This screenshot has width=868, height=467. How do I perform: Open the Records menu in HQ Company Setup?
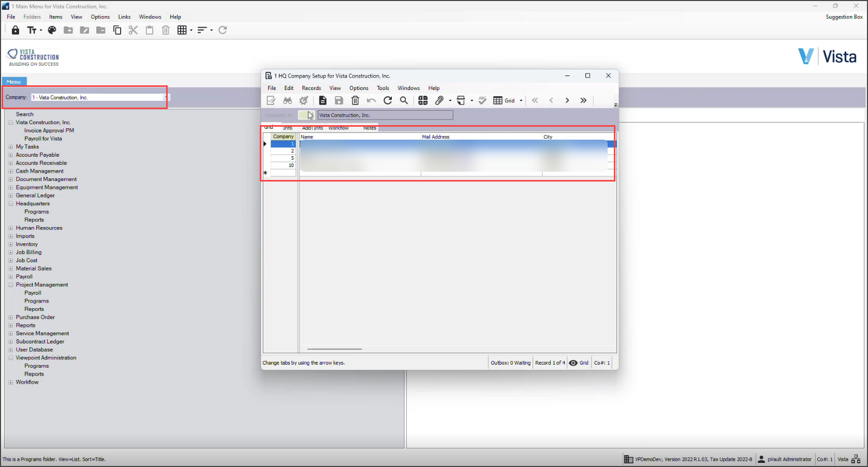312,88
